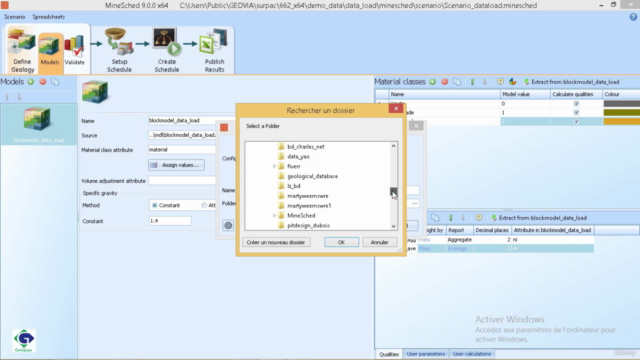Open the material classes comment bubble icon

coord(500,82)
